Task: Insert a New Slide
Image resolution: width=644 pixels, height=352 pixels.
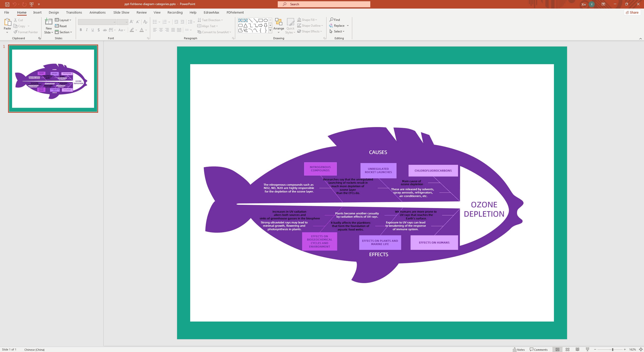Action: point(49,25)
